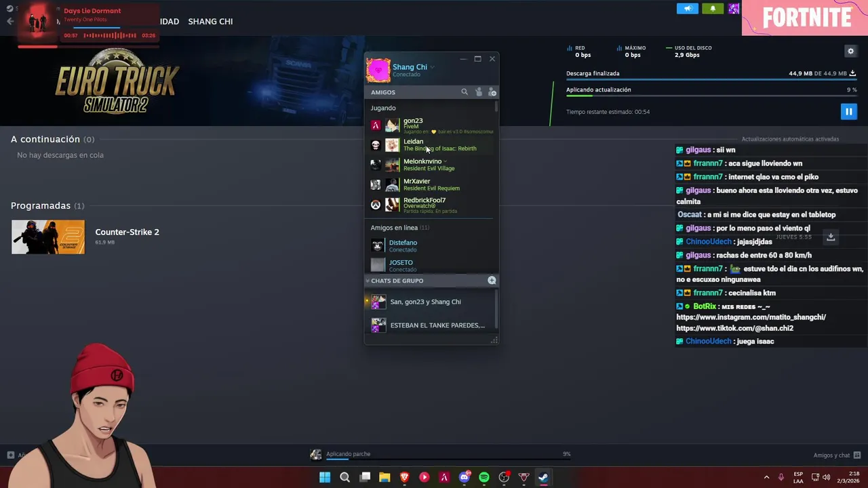The height and width of the screenshot is (488, 868).
Task: Click the group chats scrollbar
Action: (496, 308)
